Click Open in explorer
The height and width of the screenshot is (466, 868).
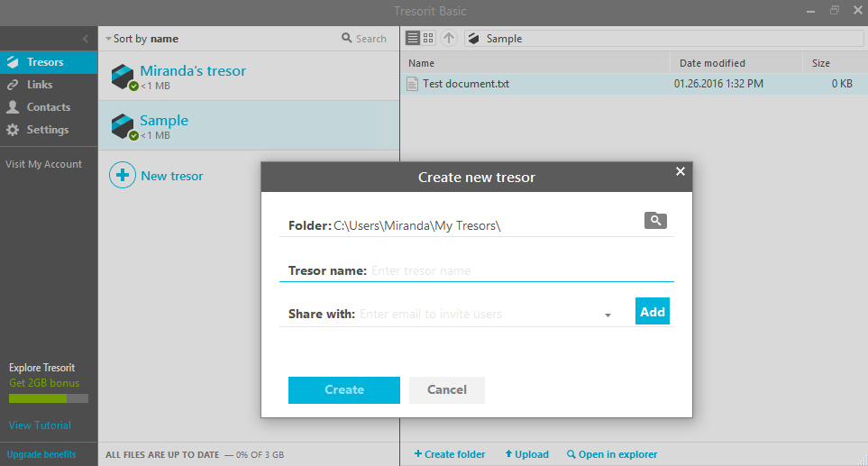pos(612,454)
